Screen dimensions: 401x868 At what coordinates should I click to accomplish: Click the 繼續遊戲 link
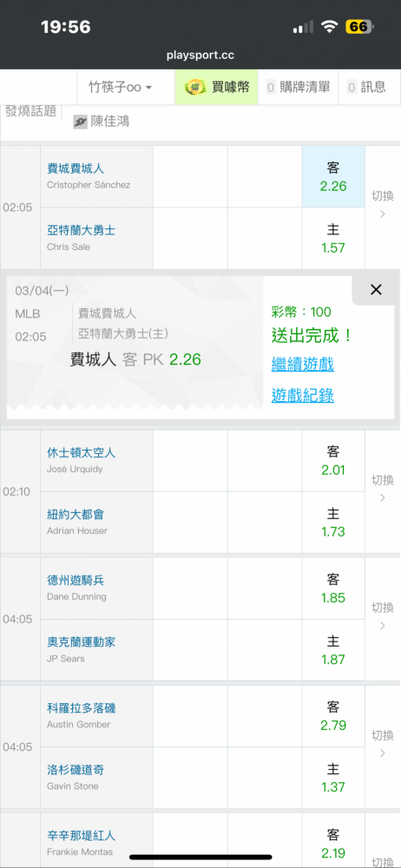tap(302, 365)
